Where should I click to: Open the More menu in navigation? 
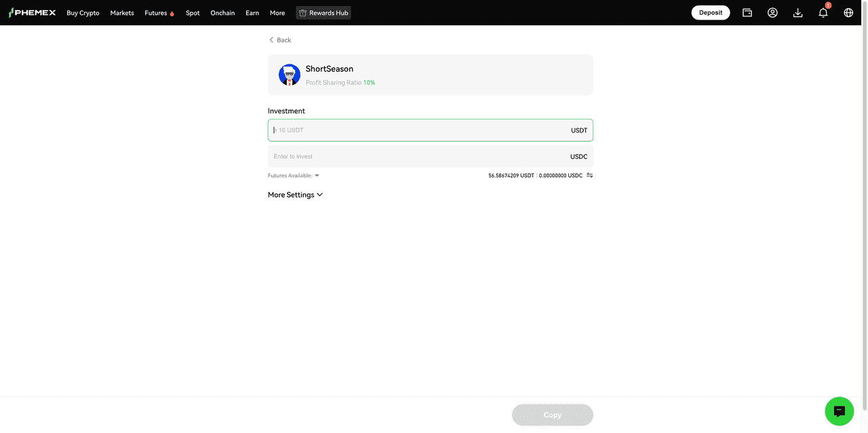[x=277, y=13]
